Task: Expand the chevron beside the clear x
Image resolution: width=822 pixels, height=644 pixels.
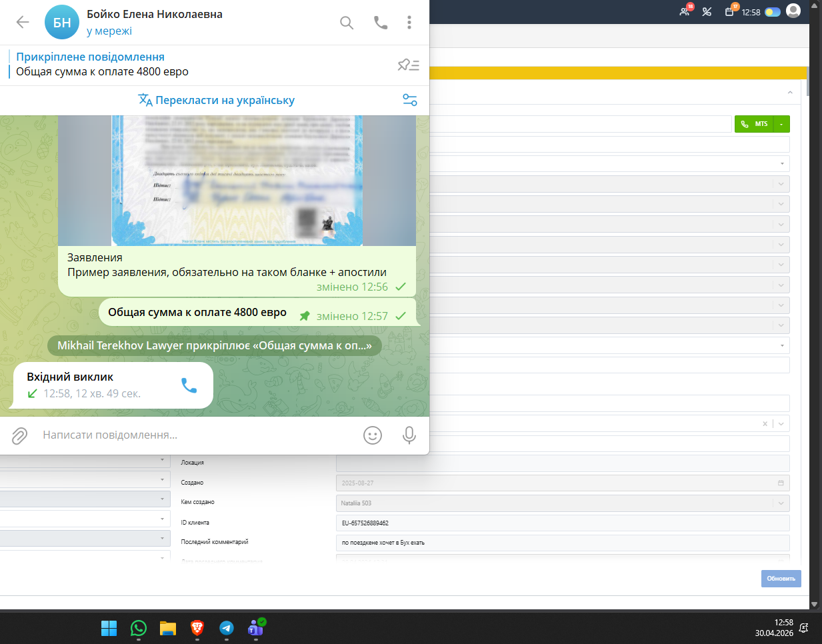Action: 781,423
